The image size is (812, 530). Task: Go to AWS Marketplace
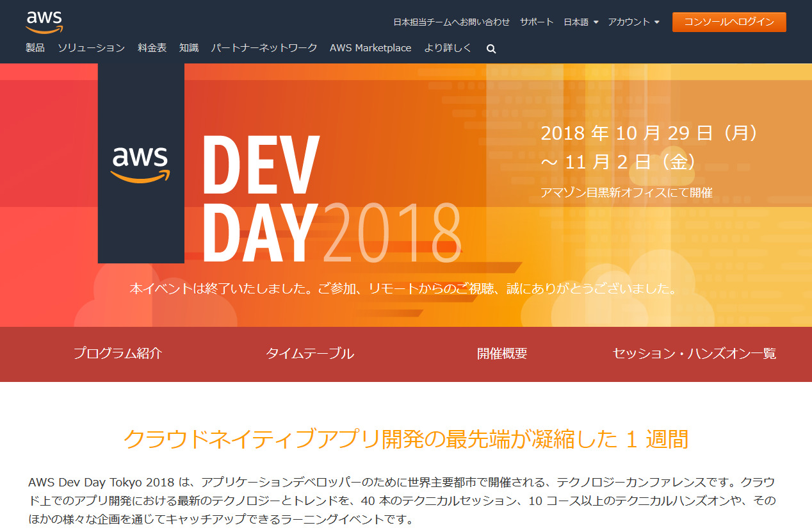tap(371, 48)
